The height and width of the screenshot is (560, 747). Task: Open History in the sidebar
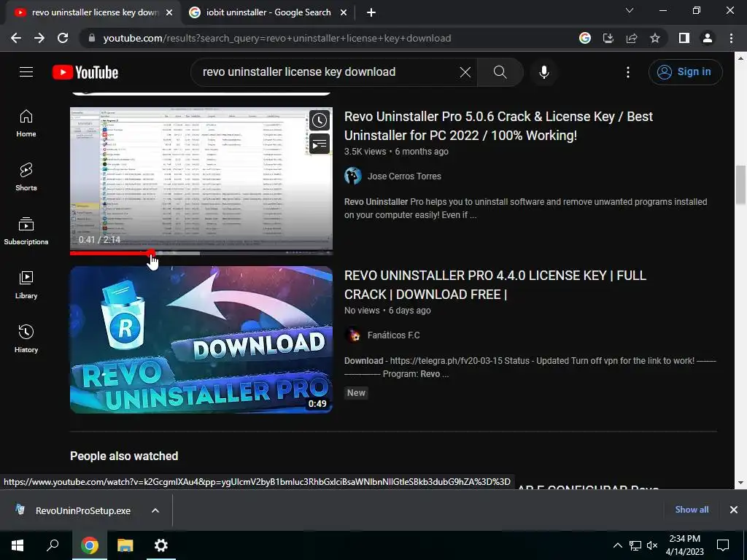point(26,338)
